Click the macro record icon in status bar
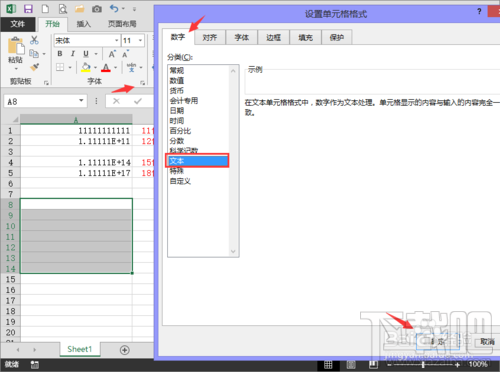The width and height of the screenshot is (500, 372). [x=35, y=365]
